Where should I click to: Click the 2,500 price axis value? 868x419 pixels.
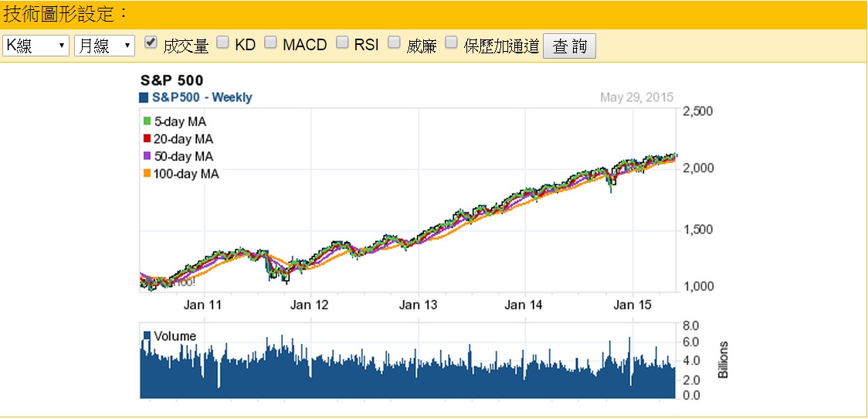[x=698, y=111]
